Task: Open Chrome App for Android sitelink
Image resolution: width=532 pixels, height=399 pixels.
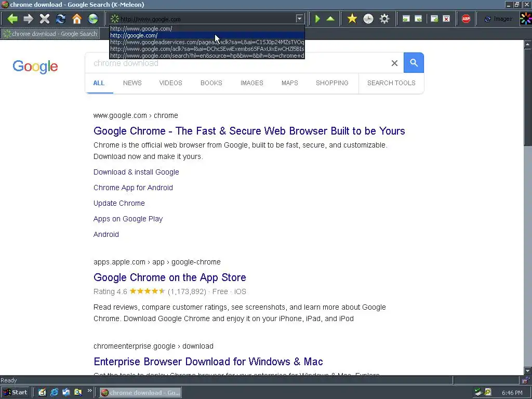Action: point(134,188)
